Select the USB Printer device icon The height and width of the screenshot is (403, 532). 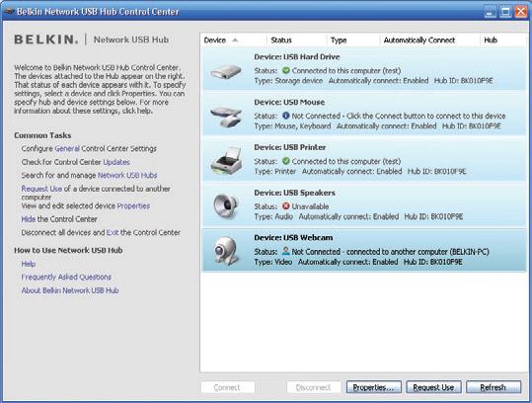tap(226, 161)
